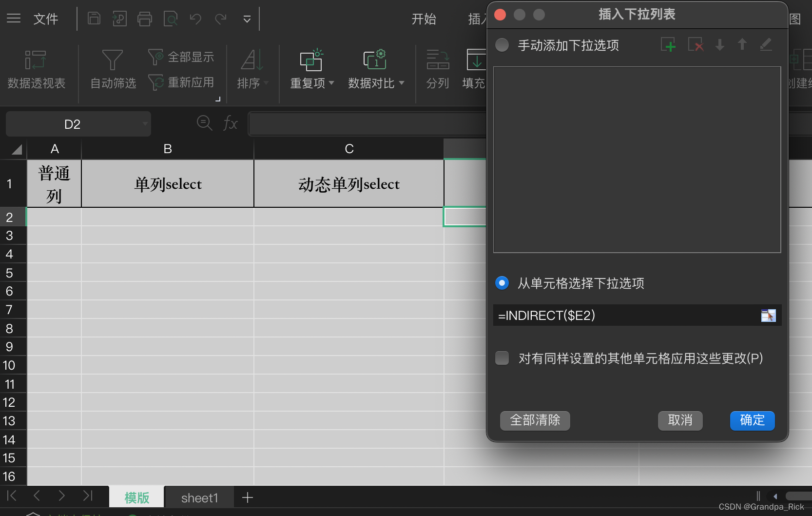812x516 pixels.
Task: Click the 确定 button to confirm
Action: pyautogui.click(x=752, y=420)
